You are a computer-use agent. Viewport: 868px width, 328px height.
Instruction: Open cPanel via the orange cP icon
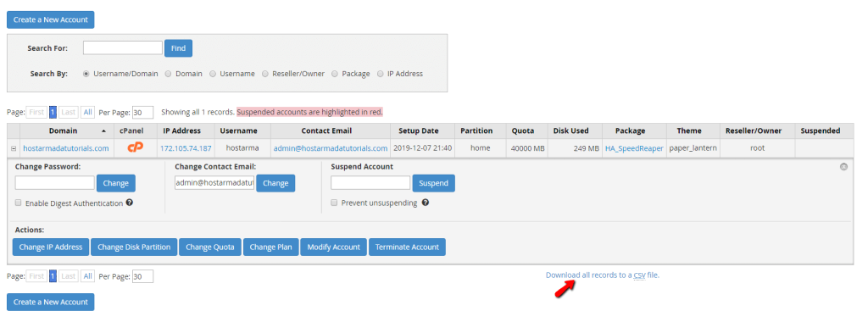coord(135,147)
